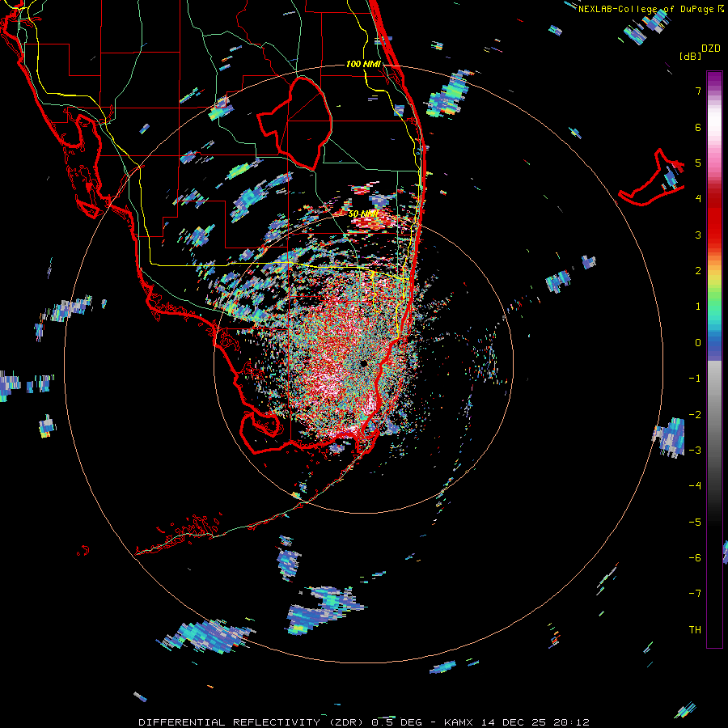
Task: Click the DZD product label above color scale
Action: (711, 49)
